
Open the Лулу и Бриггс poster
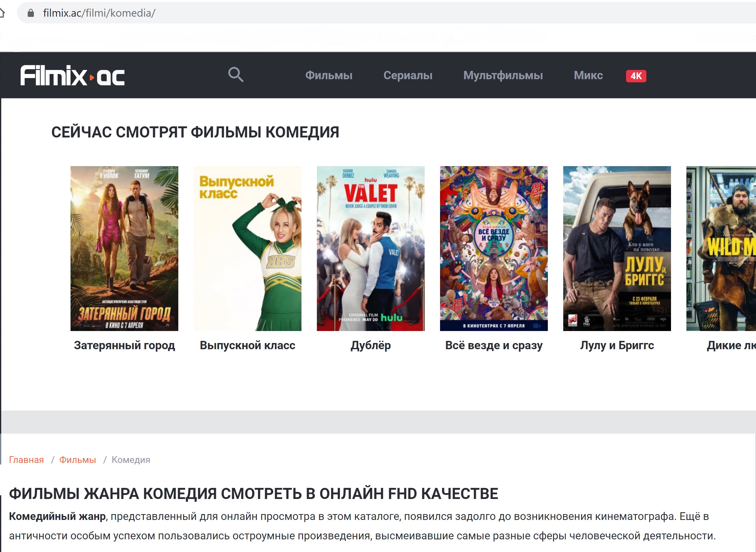(617, 248)
